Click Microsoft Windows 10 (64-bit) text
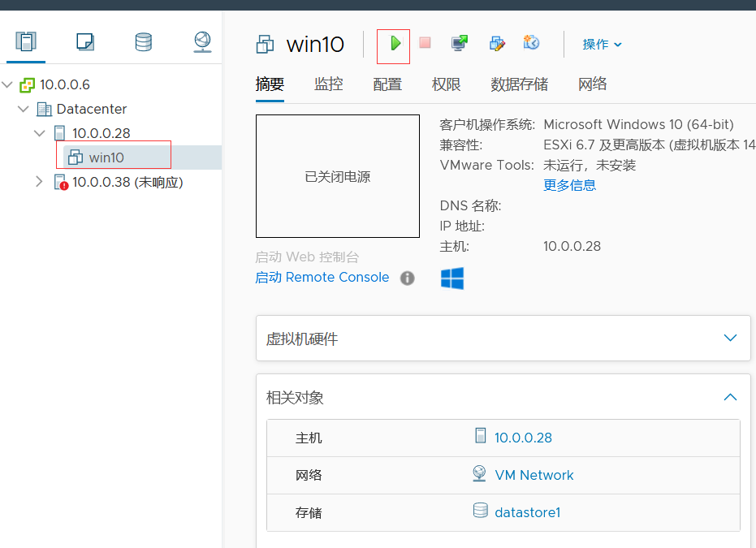This screenshot has width=756, height=548. pos(638,124)
